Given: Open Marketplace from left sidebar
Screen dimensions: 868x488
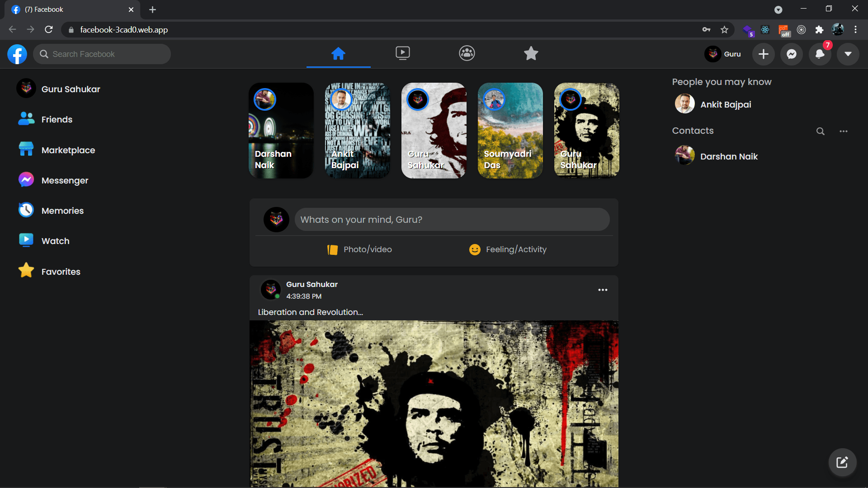Looking at the screenshot, I should click(x=68, y=150).
